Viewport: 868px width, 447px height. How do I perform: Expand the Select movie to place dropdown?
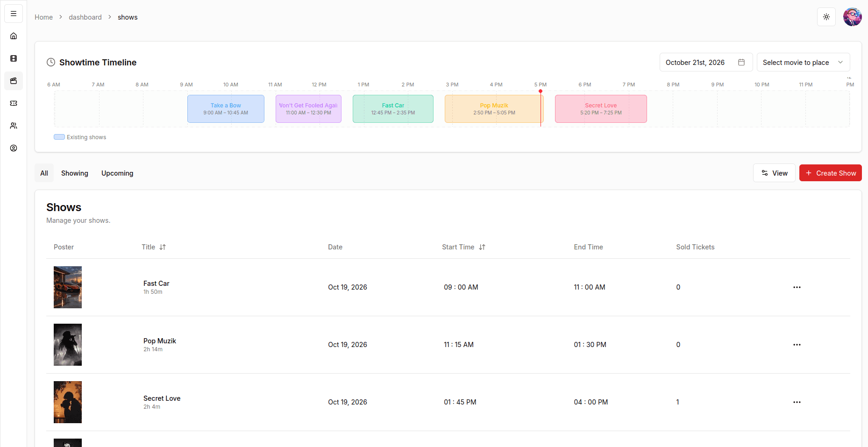click(803, 62)
